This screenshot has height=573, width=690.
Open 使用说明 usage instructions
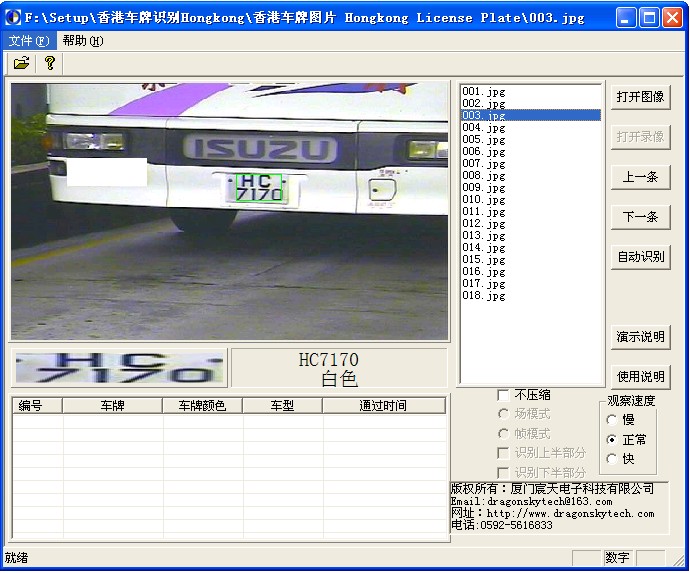pos(640,377)
